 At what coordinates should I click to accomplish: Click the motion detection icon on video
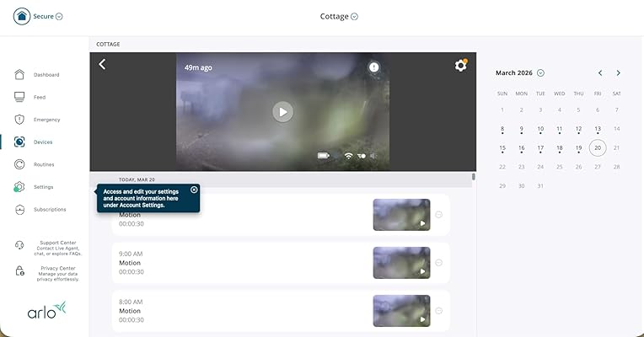click(x=362, y=156)
